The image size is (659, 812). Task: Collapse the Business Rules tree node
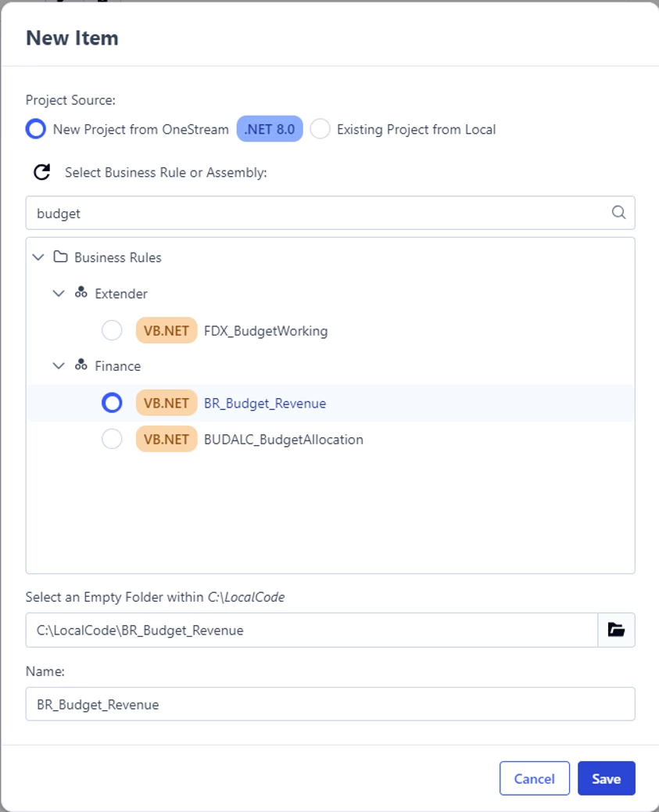38,257
